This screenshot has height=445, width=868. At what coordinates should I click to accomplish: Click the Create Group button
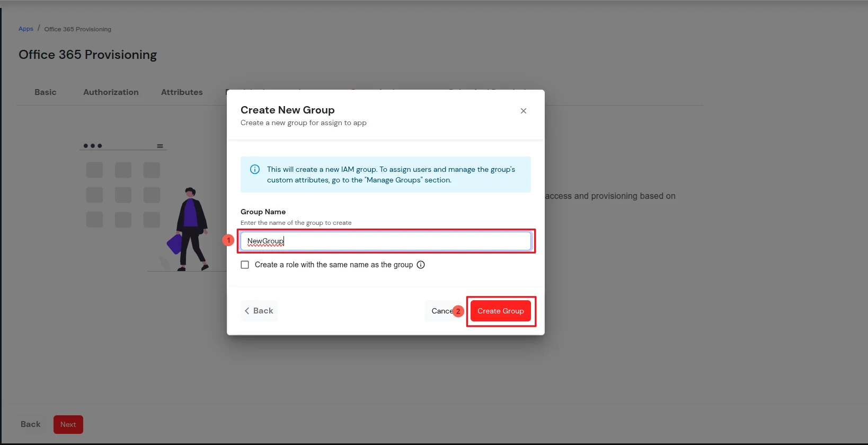(501, 311)
